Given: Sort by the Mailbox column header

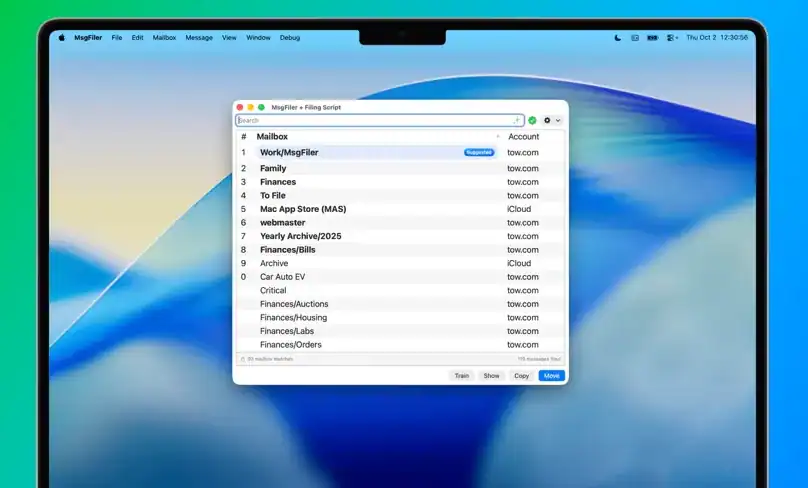Looking at the screenshot, I should point(272,137).
